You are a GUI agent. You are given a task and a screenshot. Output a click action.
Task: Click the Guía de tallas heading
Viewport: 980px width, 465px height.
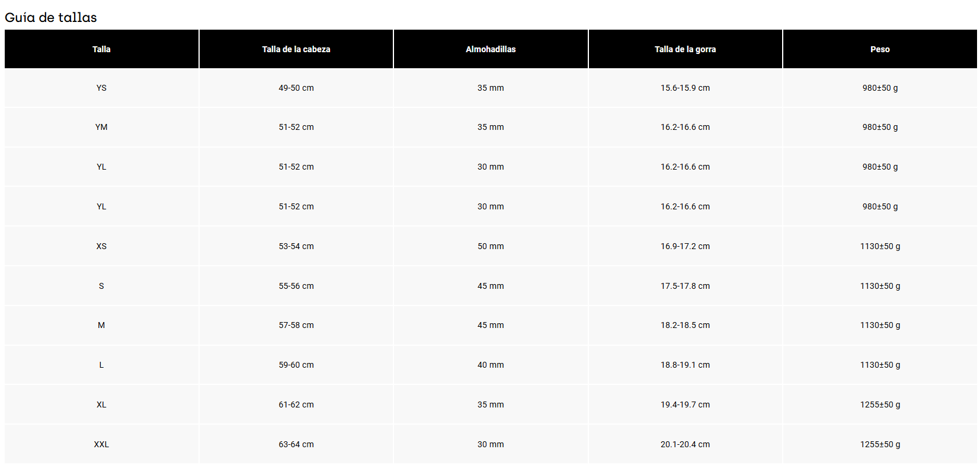pos(51,17)
